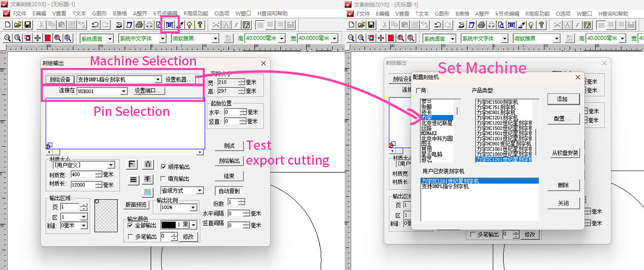Open the T文本 menu in right window
This screenshot has height=270, width=644.
pos(422,14)
